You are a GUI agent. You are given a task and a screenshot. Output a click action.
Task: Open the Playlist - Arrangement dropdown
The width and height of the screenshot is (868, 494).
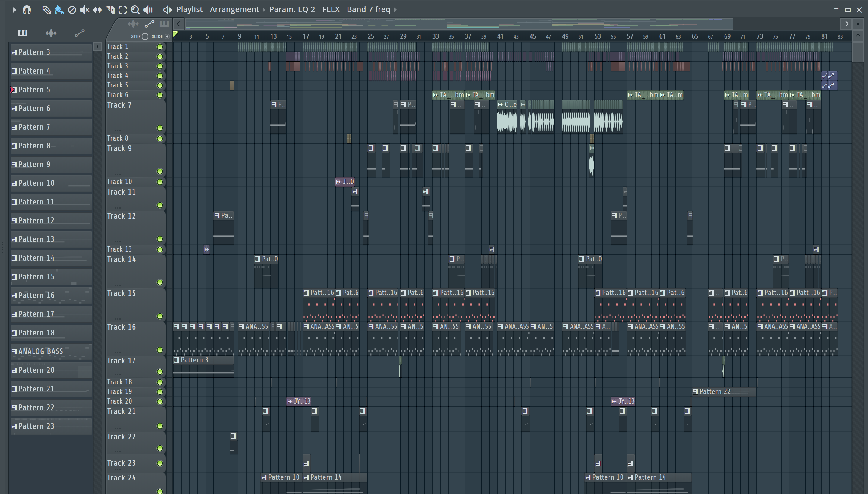click(x=217, y=10)
